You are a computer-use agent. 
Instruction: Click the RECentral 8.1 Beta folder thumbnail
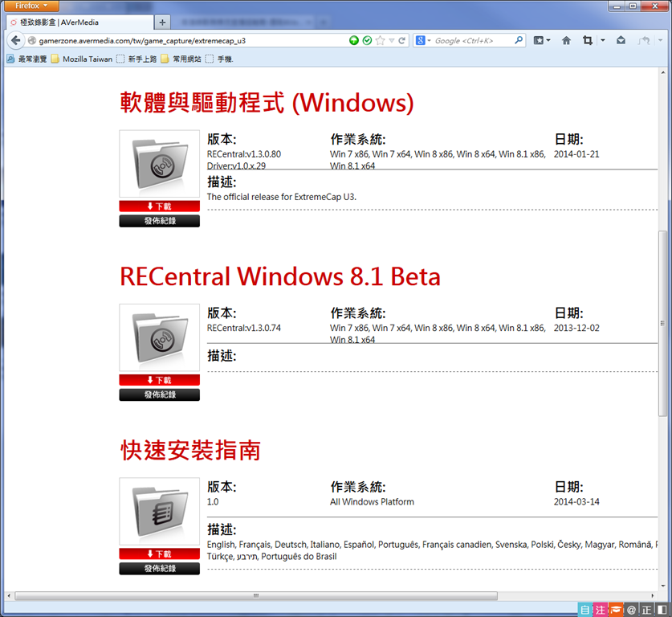(x=160, y=337)
